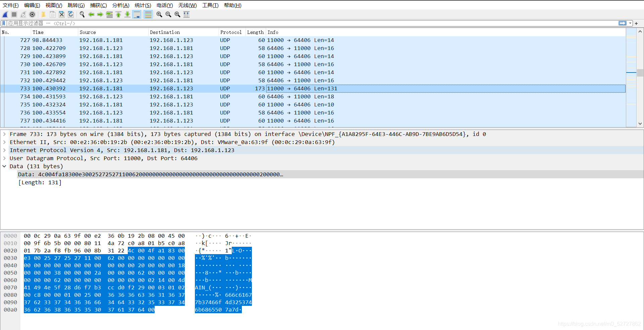Image resolution: width=644 pixels, height=330 pixels.
Task: Go back with green left arrow
Action: (x=91, y=14)
